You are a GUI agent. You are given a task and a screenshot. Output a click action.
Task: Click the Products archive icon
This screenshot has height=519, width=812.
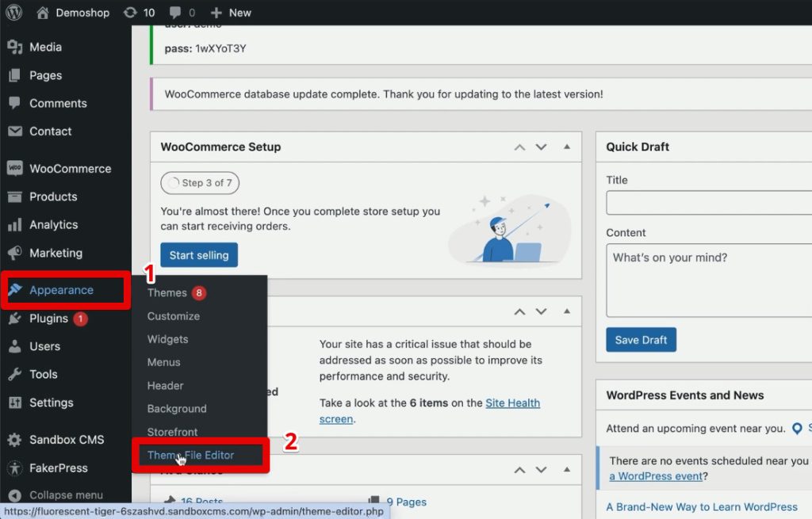(x=15, y=197)
